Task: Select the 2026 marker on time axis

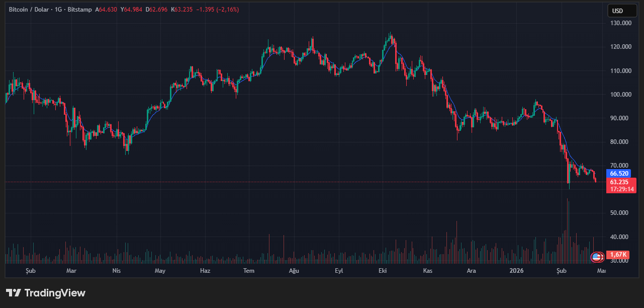Action: point(516,271)
